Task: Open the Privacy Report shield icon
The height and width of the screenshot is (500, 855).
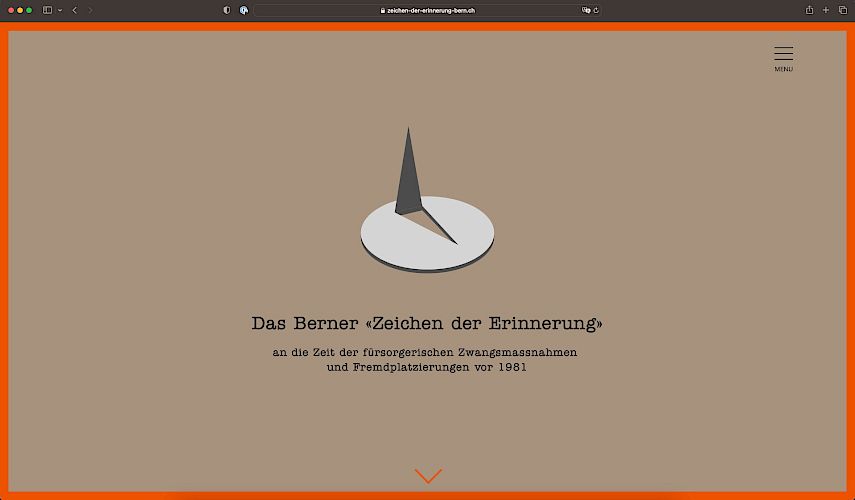Action: [x=227, y=10]
